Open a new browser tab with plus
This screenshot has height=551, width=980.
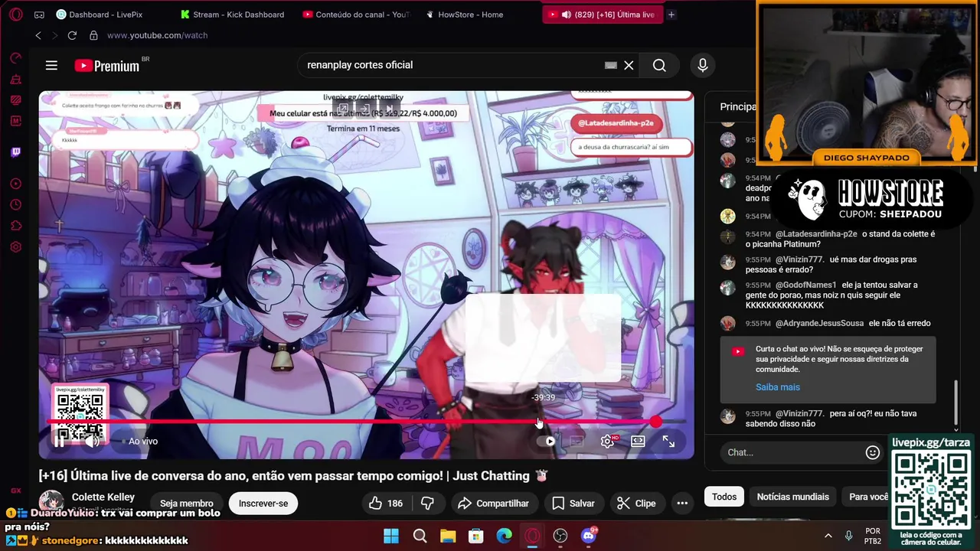(671, 15)
